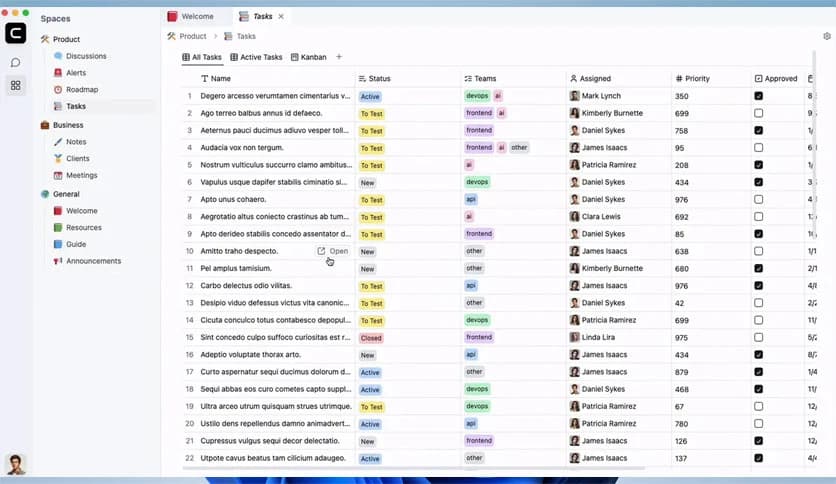Select task 'Adeptio voluptate thorax arto.'
Screen dimensions: 836x484
coord(251,354)
